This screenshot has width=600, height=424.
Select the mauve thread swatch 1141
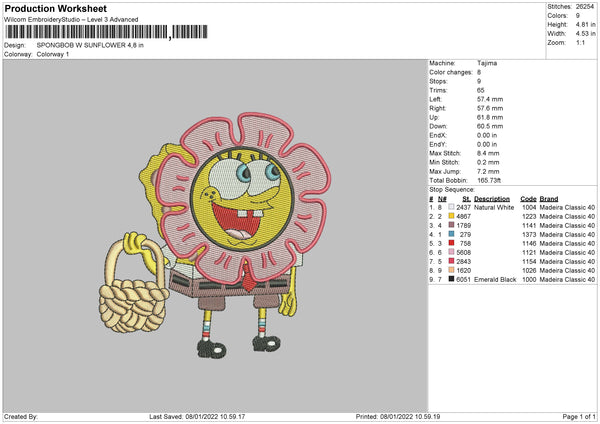pos(451,225)
